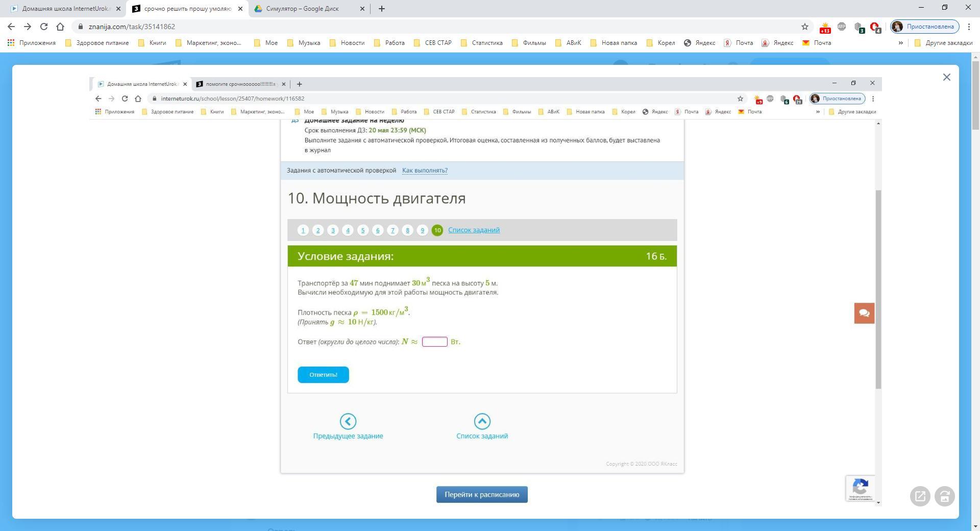Navigate back to the previous page
The width and height of the screenshot is (980, 531).
(11, 27)
